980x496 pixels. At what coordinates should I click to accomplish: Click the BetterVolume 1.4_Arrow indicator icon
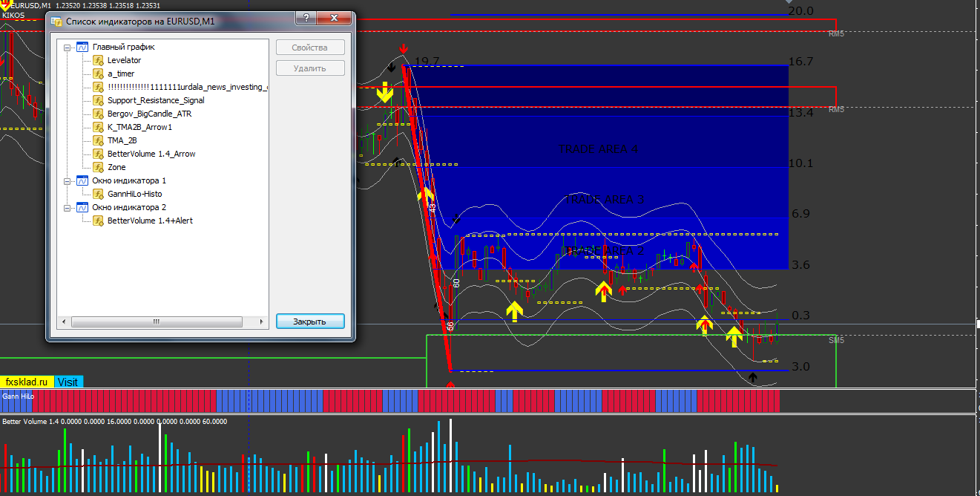point(97,154)
